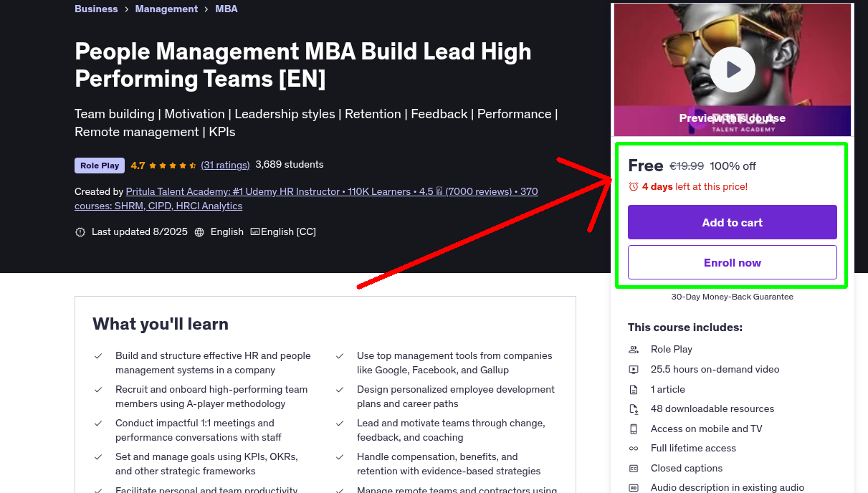Viewport: 868px width, 493px height.
Task: Click the checkmark beside Handle compensation, benefits
Action: pos(340,457)
